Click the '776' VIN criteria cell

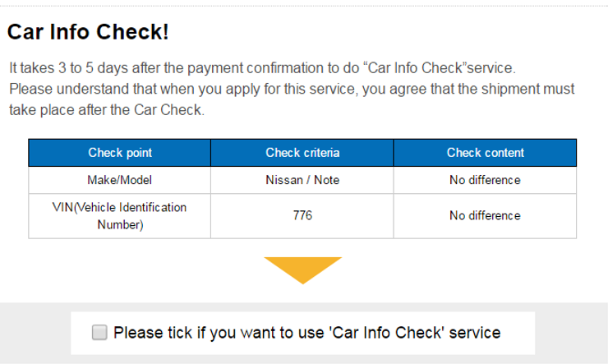click(302, 215)
